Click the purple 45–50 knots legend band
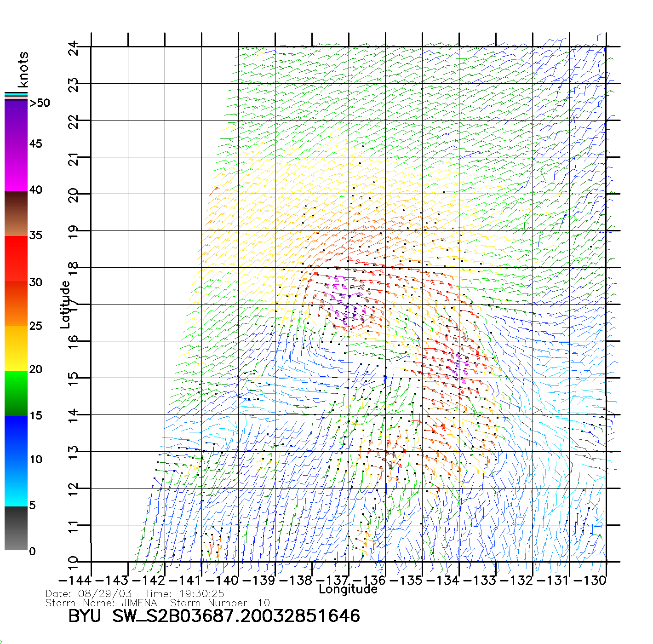The image size is (653, 644). coord(16,122)
